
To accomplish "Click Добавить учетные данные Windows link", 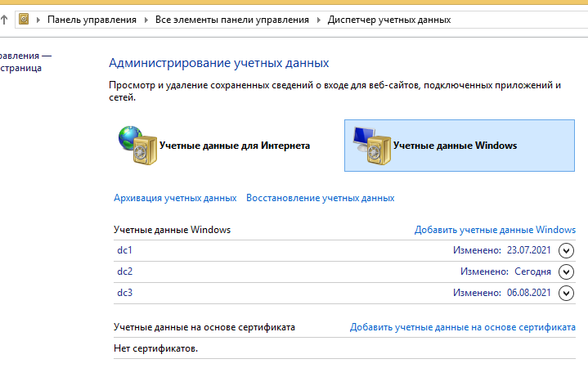I will [x=495, y=230].
